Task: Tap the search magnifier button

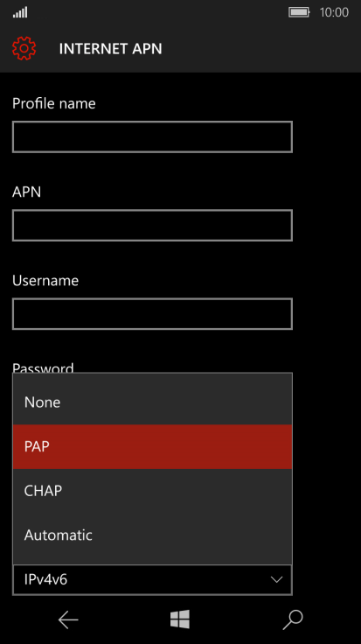Action: [293, 619]
